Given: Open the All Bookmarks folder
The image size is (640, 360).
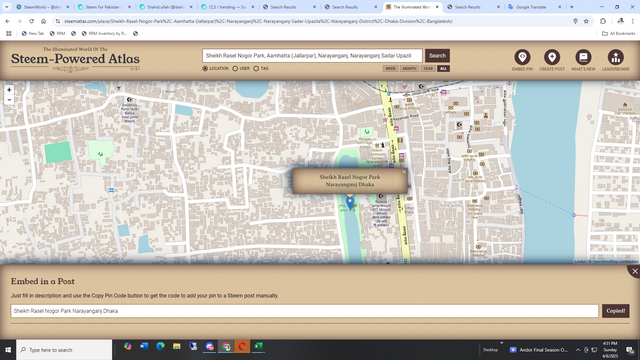Looking at the screenshot, I should 618,33.
